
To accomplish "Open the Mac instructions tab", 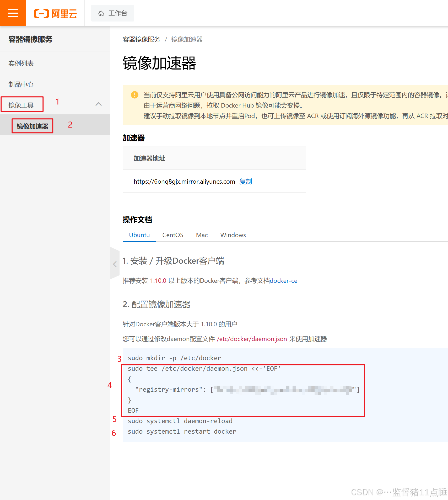I will [201, 235].
